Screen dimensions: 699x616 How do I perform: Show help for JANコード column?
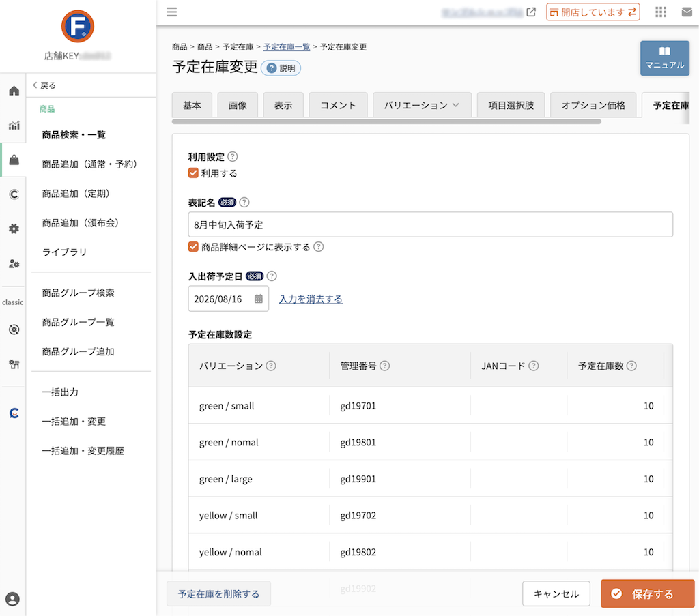pos(534,366)
